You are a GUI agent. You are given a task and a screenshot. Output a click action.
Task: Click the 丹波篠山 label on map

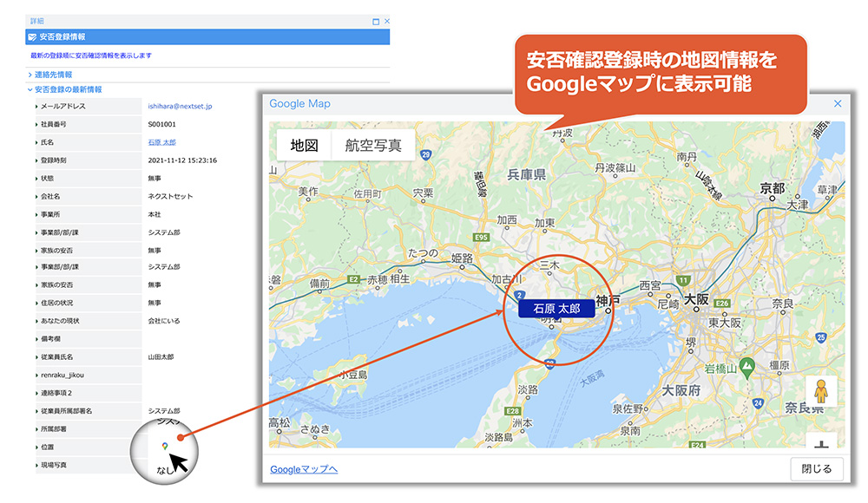(615, 167)
